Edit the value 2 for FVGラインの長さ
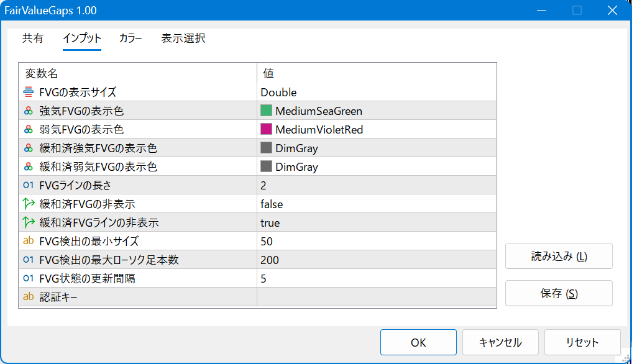632x364 pixels. [377, 185]
